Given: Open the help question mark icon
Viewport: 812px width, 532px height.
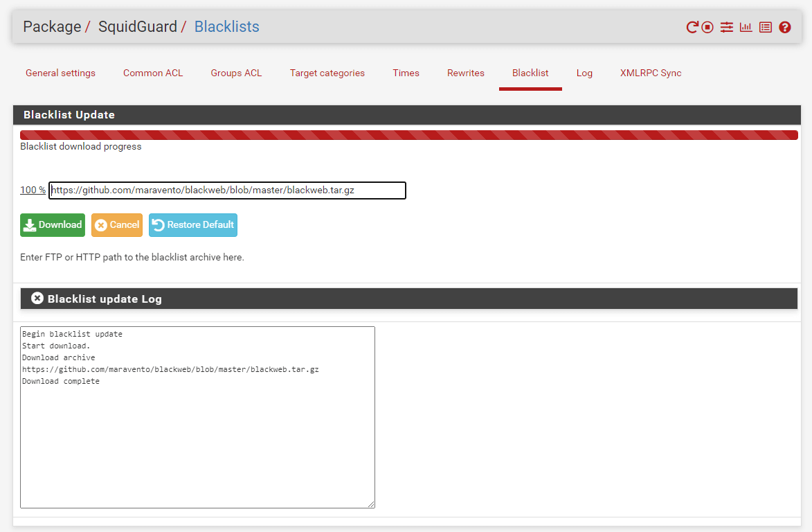Looking at the screenshot, I should (785, 27).
